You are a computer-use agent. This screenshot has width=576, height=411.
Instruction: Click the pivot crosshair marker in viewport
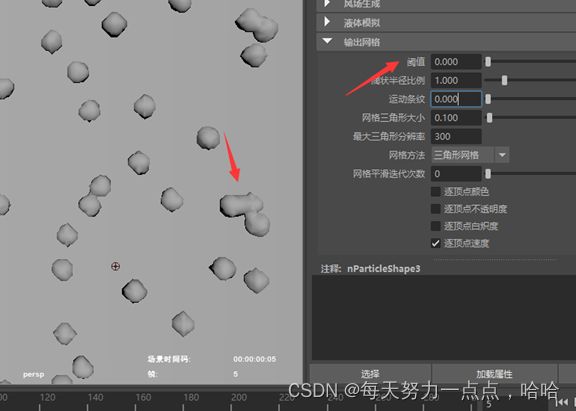(x=115, y=266)
